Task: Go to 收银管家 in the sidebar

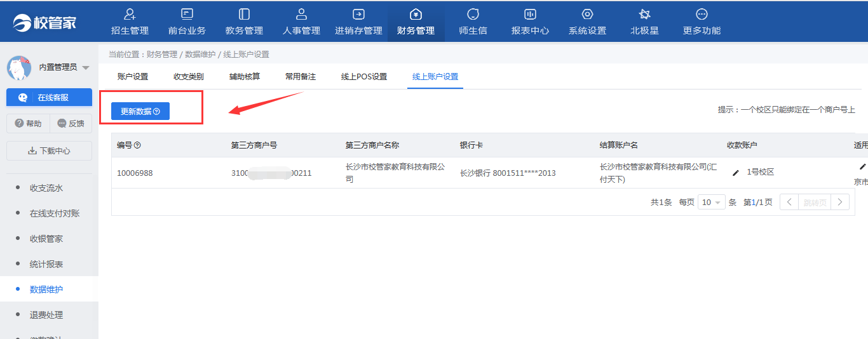Action: pyautogui.click(x=46, y=239)
